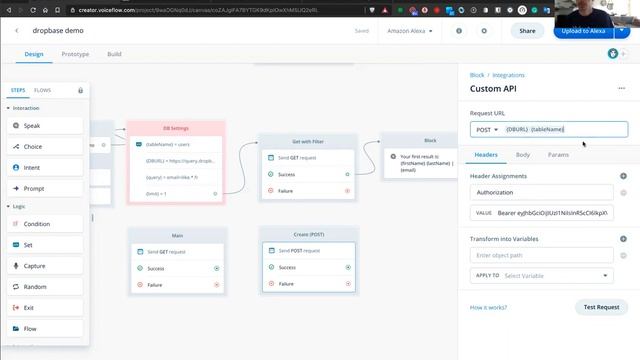This screenshot has height=360, width=640.
Task: Collapse the Interaction section
Action: [x=8, y=108]
